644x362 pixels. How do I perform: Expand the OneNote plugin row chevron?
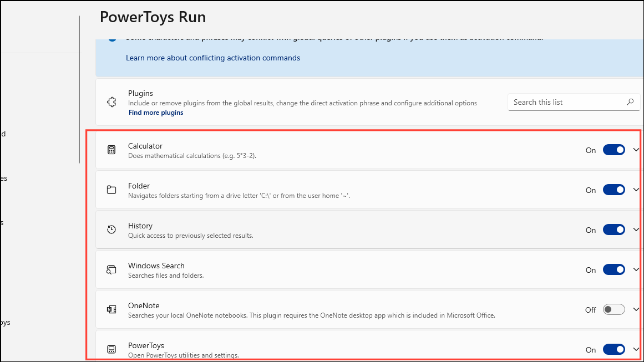click(636, 309)
